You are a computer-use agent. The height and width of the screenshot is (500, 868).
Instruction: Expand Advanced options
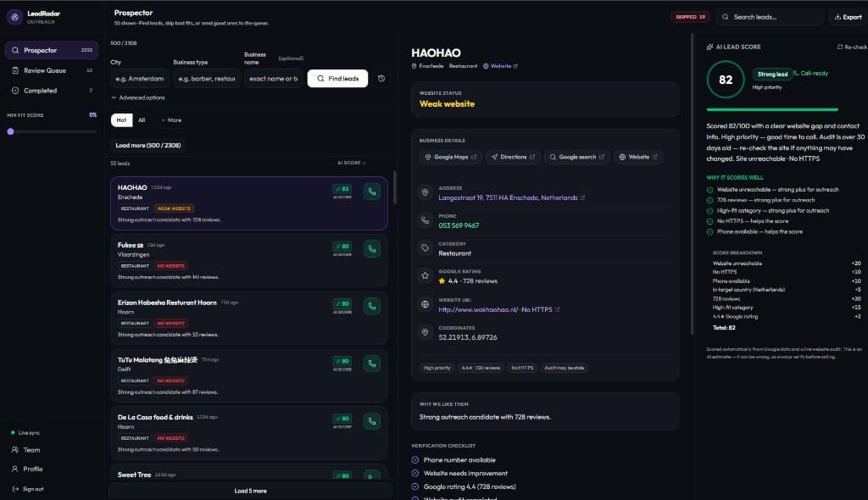pyautogui.click(x=138, y=97)
